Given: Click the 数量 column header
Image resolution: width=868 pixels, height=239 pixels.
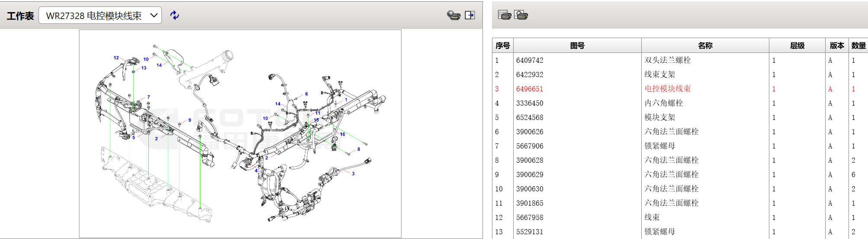Looking at the screenshot, I should tap(858, 45).
